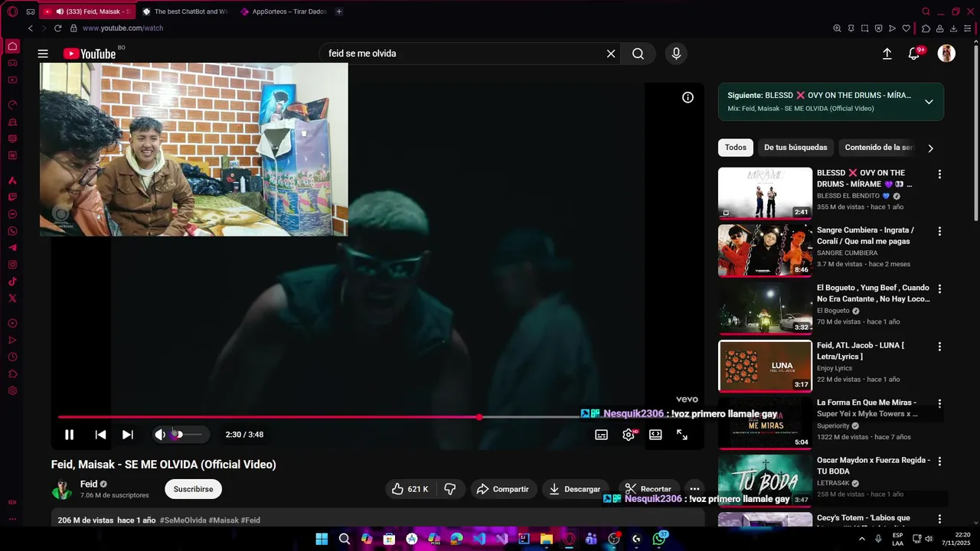Open Instagram in Opera sidebar

tap(12, 265)
